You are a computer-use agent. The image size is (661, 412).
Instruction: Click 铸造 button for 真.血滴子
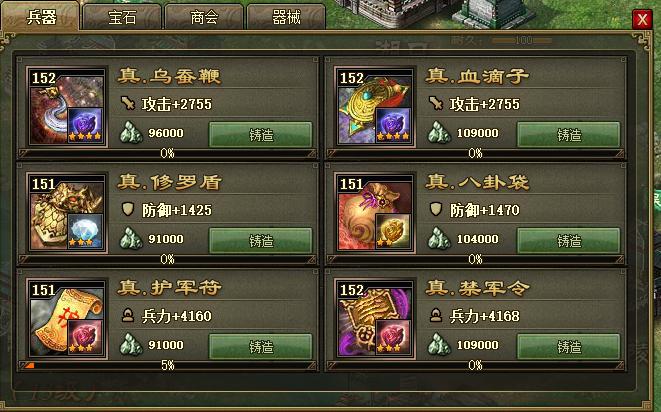569,135
